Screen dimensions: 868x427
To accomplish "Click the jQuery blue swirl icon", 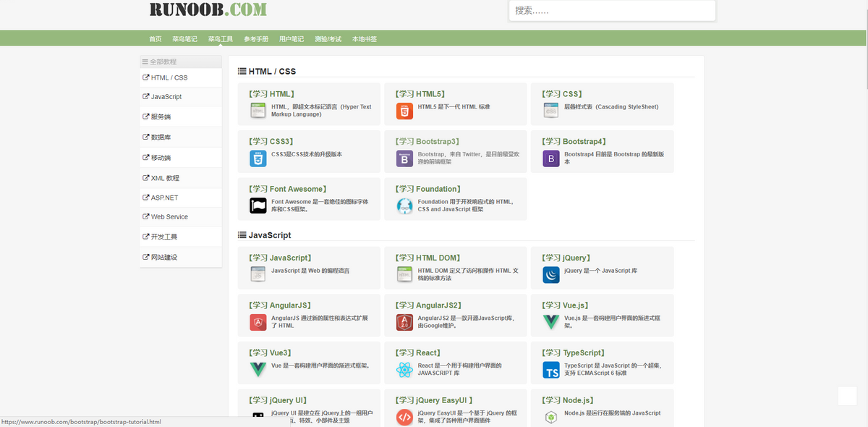I will click(551, 274).
